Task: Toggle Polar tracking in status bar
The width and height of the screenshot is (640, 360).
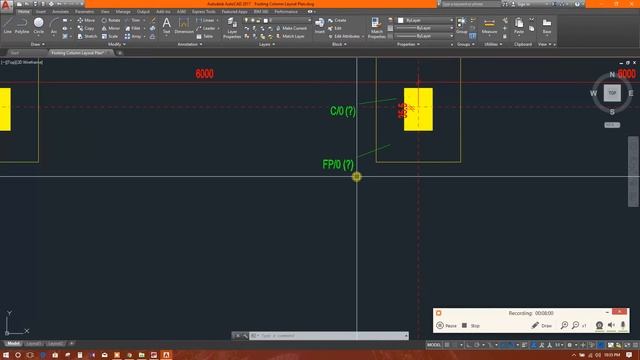Action: tap(476, 345)
